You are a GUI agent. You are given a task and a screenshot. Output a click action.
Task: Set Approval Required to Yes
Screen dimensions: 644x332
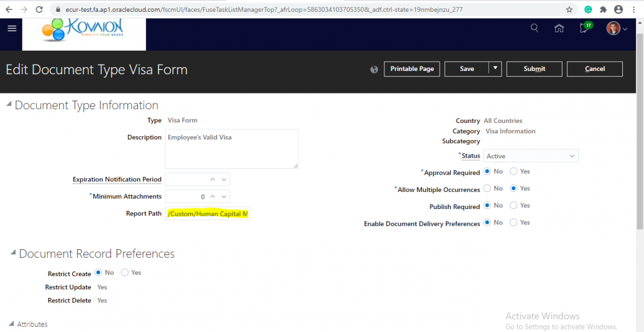coord(513,172)
